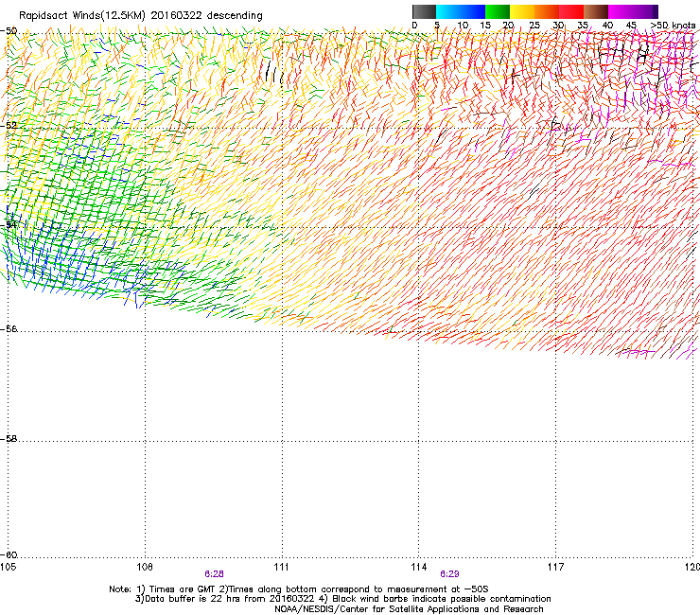
Task: Click the yellow 20-25 knots legend swatch
Action: tap(522, 11)
